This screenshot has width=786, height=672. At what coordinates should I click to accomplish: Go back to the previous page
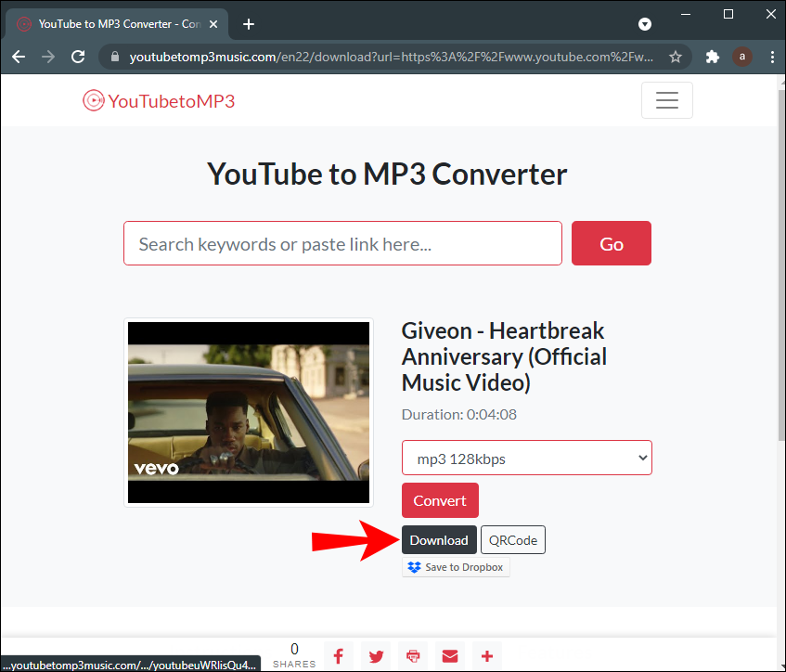point(19,57)
